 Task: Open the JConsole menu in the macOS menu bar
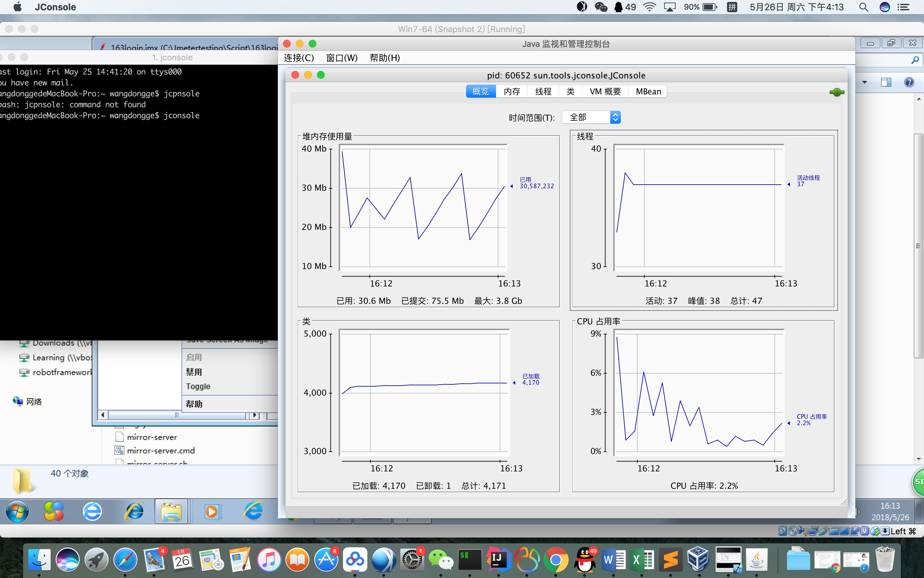point(56,7)
